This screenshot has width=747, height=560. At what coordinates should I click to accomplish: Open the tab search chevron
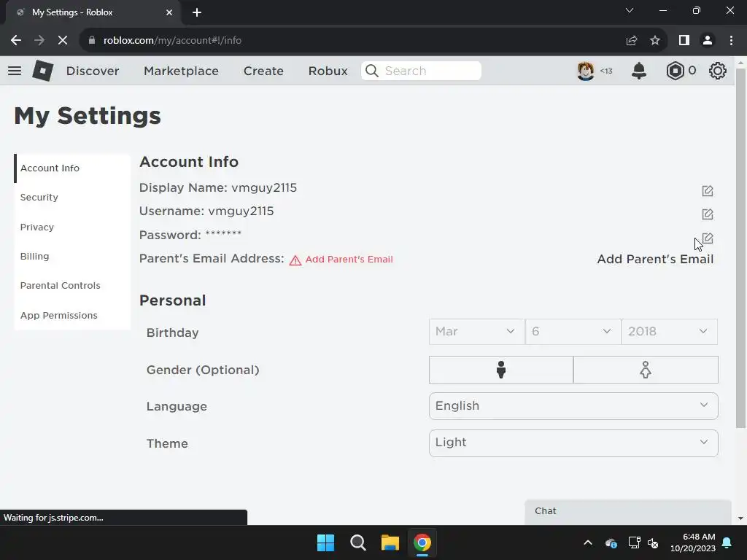[630, 10]
